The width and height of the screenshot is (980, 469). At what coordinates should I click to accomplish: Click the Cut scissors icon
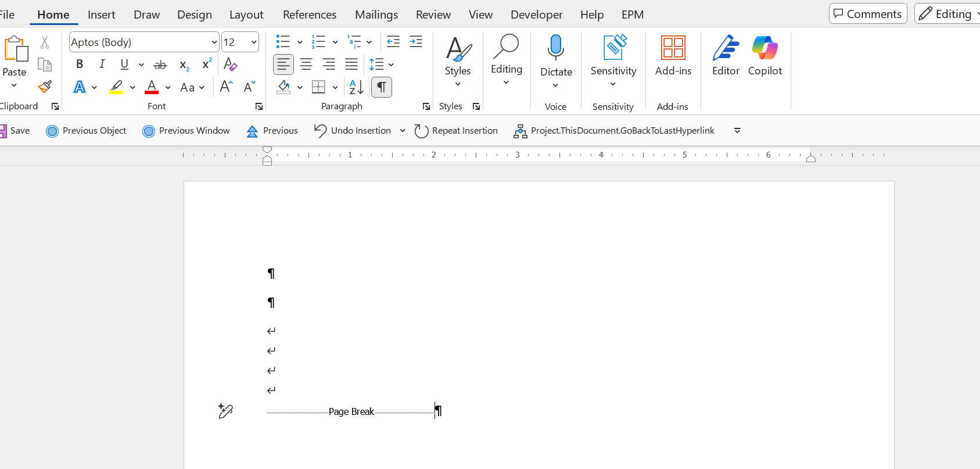coord(45,42)
